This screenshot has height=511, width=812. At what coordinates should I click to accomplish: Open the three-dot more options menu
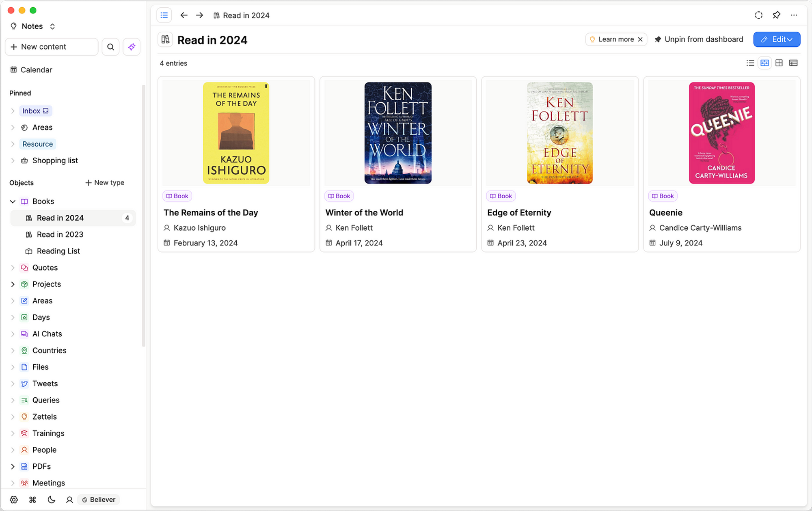click(x=794, y=15)
